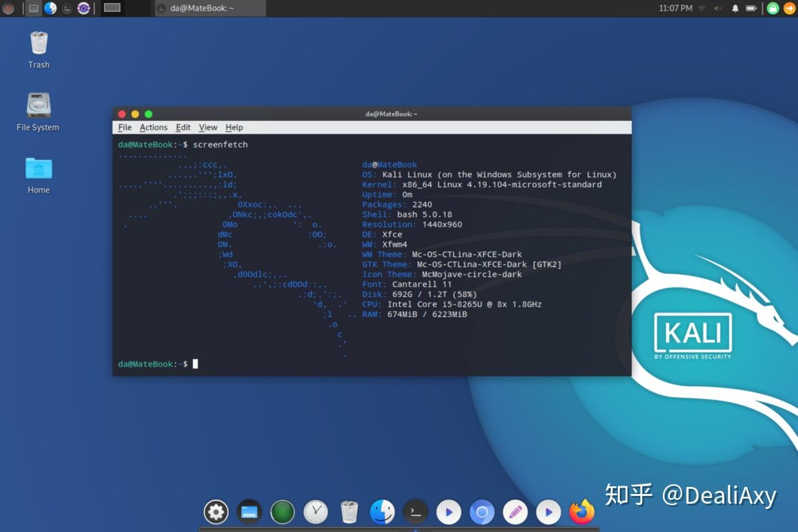The height and width of the screenshot is (532, 798).
Task: Click the 'Resolution: 1440x960' line
Action: [x=412, y=225]
